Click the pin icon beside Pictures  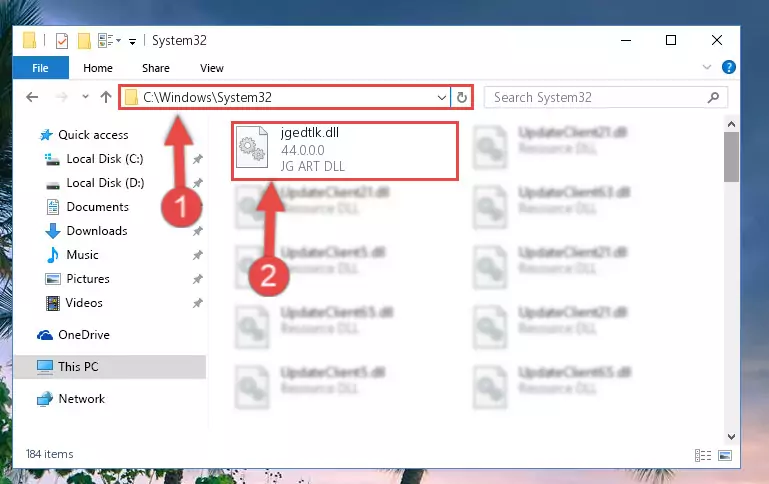[198, 279]
